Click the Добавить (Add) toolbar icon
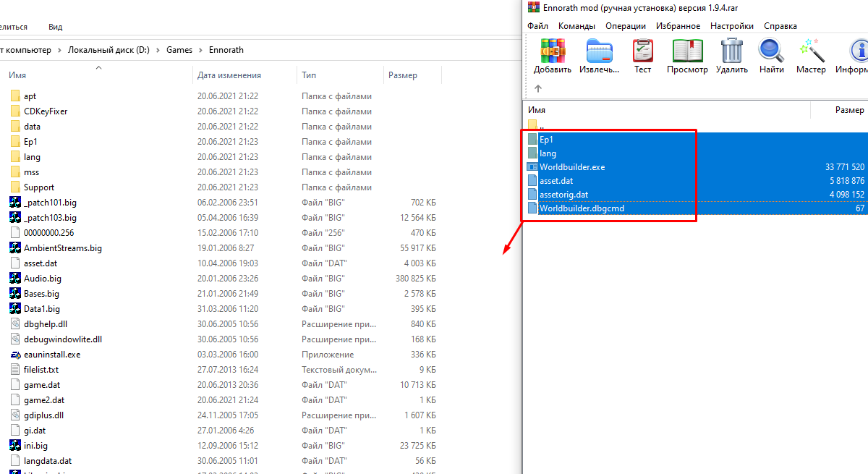868x474 pixels. [x=553, y=56]
